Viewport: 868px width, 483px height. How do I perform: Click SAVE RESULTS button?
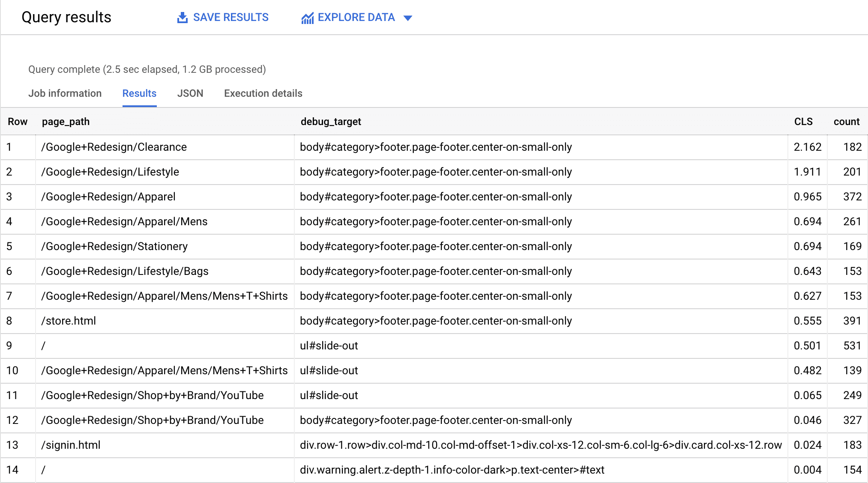coord(224,17)
